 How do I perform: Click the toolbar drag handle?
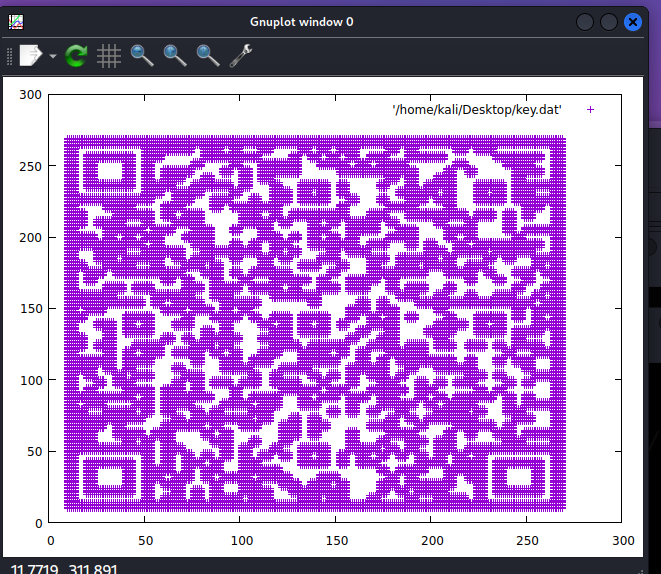click(9, 56)
